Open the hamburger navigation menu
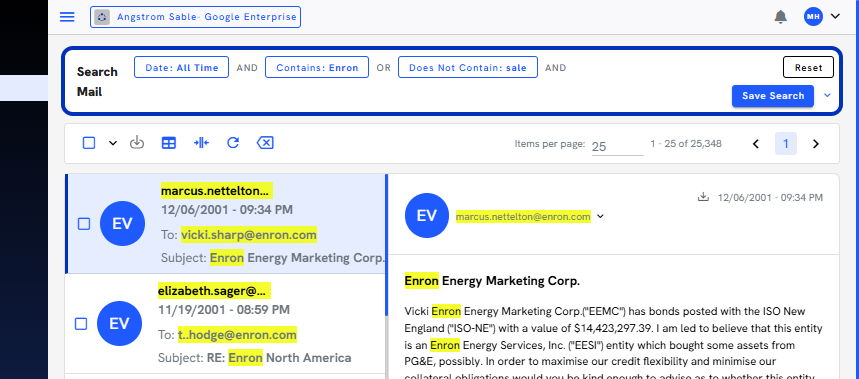 point(67,17)
